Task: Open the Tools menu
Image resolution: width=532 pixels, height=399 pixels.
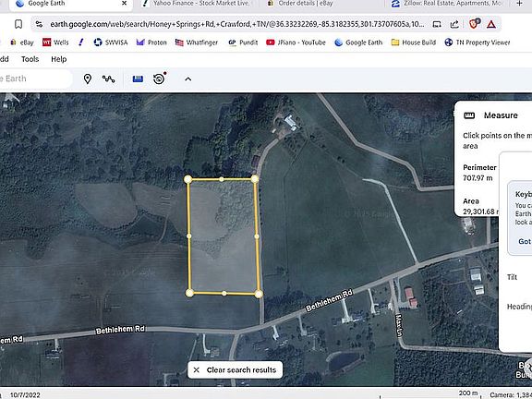Action: click(30, 59)
